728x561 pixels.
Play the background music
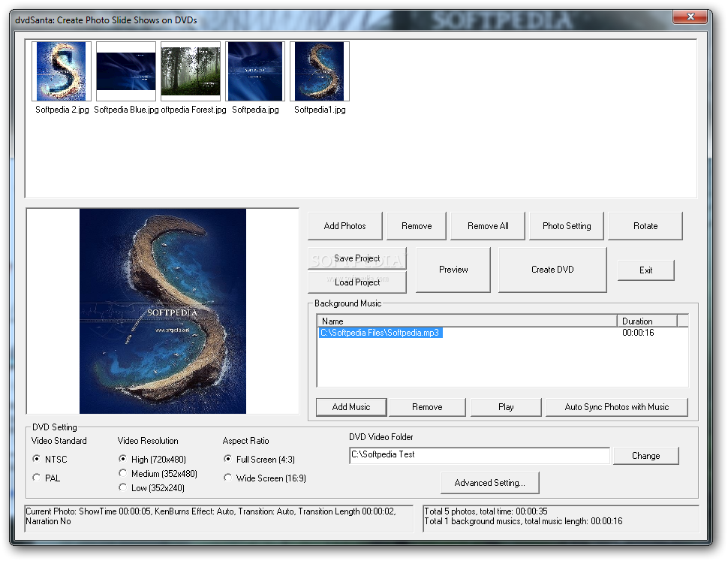506,407
